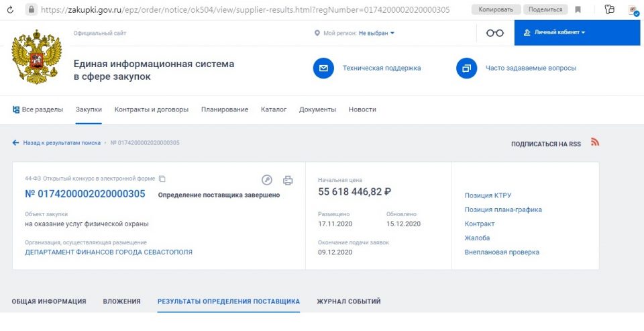Switch to the Журнал событий tab

pyautogui.click(x=349, y=301)
